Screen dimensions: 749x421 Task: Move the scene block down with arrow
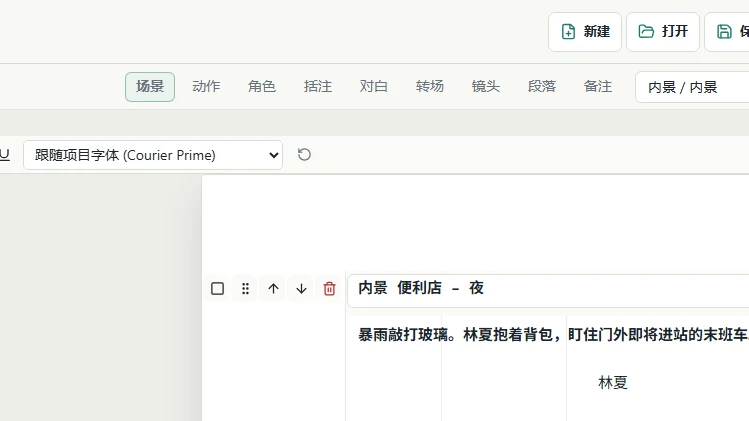pos(301,289)
